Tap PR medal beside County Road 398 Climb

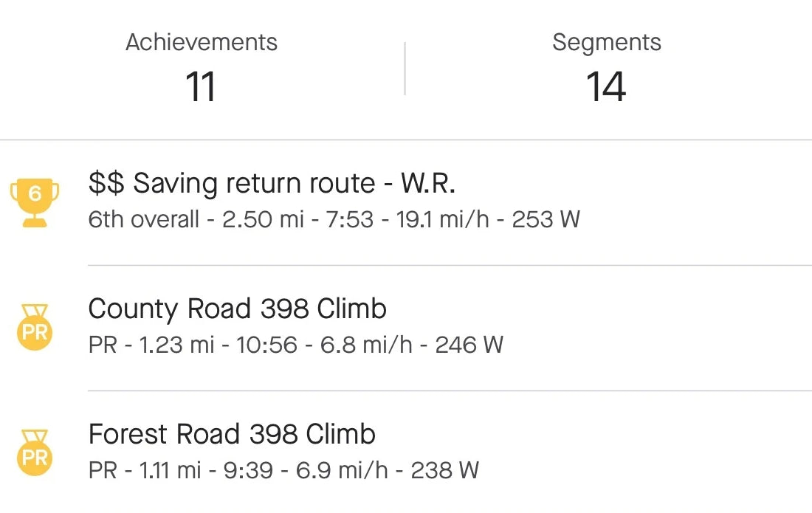point(35,327)
